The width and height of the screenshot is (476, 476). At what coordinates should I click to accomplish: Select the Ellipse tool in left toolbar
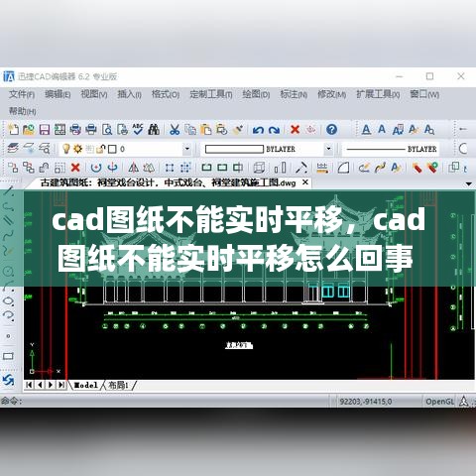[8, 301]
